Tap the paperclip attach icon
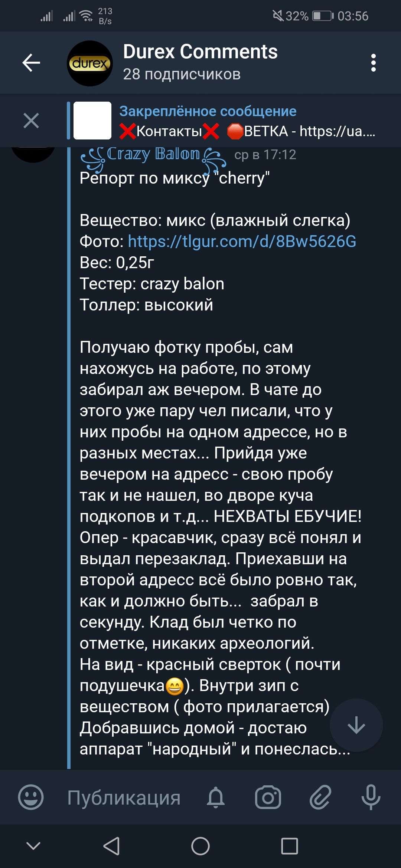Viewport: 401px width, 868px height. click(x=320, y=797)
